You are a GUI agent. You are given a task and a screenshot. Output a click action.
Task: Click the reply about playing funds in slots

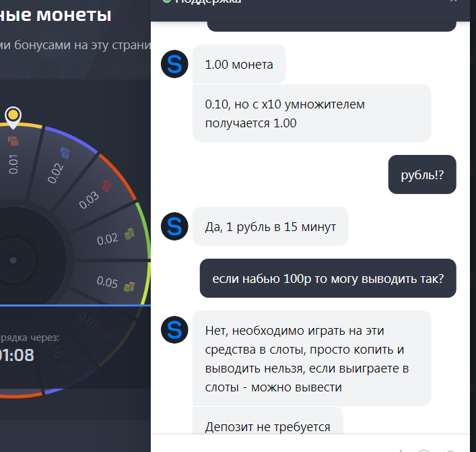coord(312,358)
